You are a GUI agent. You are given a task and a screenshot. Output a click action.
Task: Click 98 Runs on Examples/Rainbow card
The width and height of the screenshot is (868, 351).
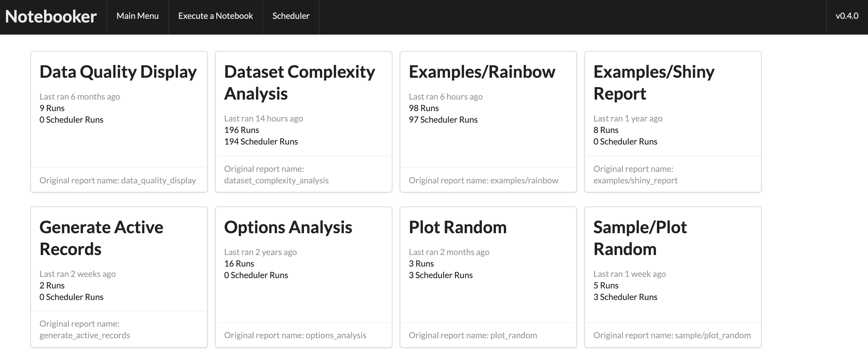click(423, 108)
